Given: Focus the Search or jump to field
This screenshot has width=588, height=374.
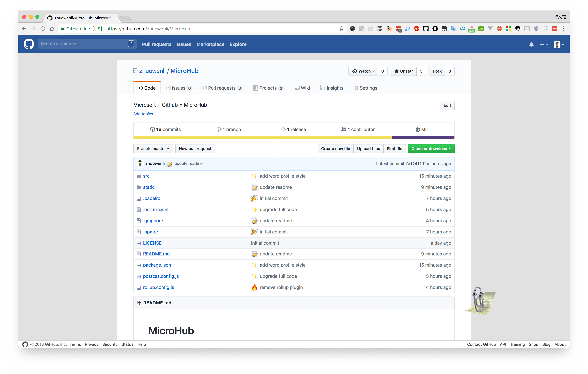Looking at the screenshot, I should [x=83, y=44].
